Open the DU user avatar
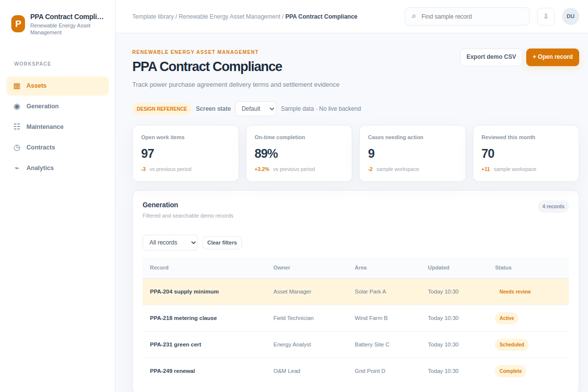 click(570, 17)
